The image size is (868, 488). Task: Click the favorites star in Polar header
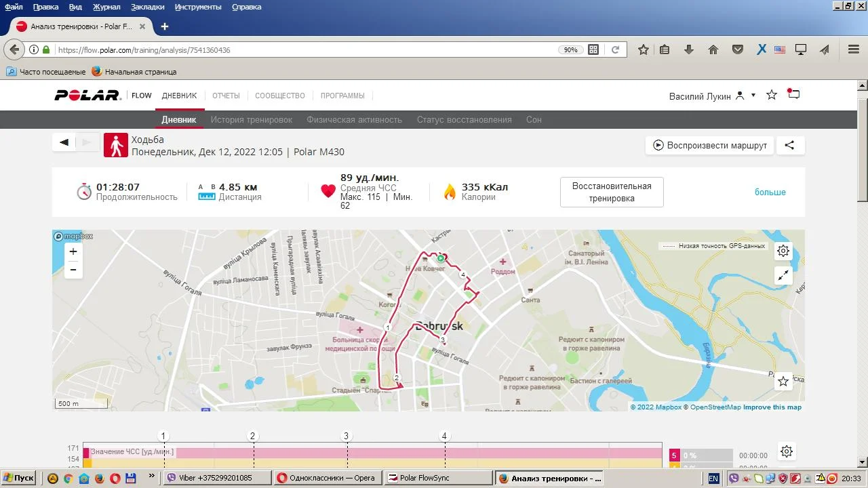(x=771, y=95)
